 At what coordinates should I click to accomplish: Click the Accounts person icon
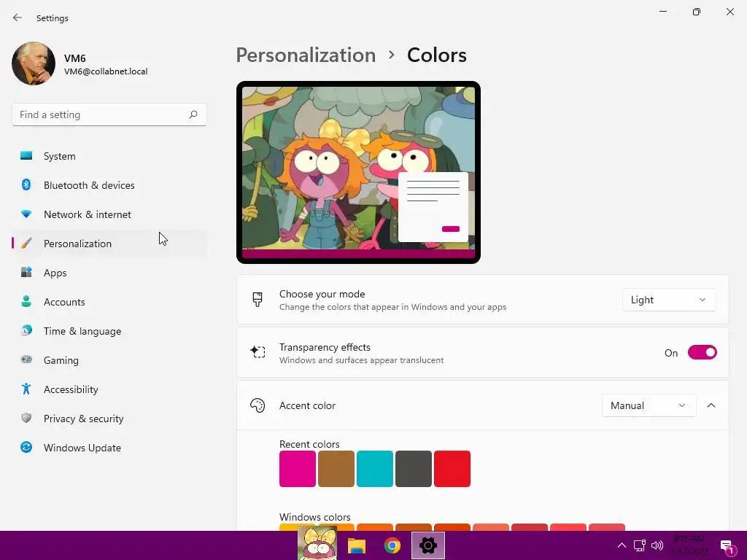26,301
